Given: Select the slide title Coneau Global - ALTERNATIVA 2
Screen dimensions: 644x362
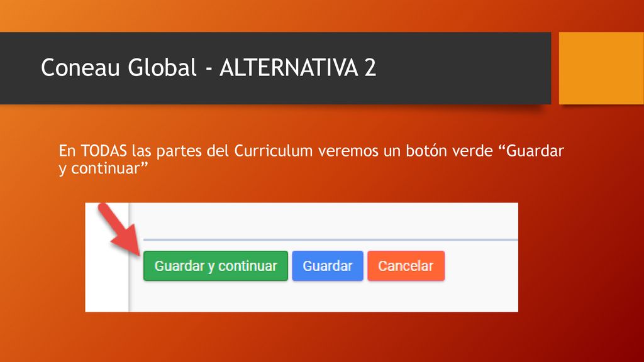Looking at the screenshot, I should tap(208, 67).
